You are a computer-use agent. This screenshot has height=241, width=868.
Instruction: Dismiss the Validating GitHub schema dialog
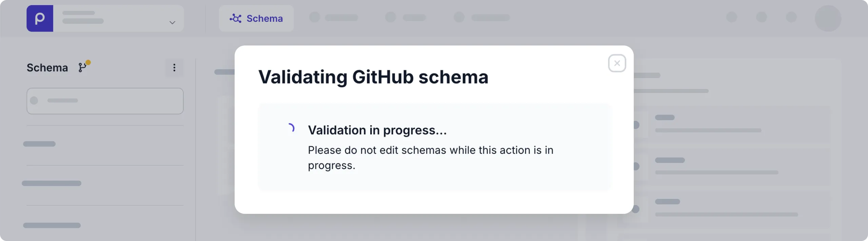pos(617,63)
